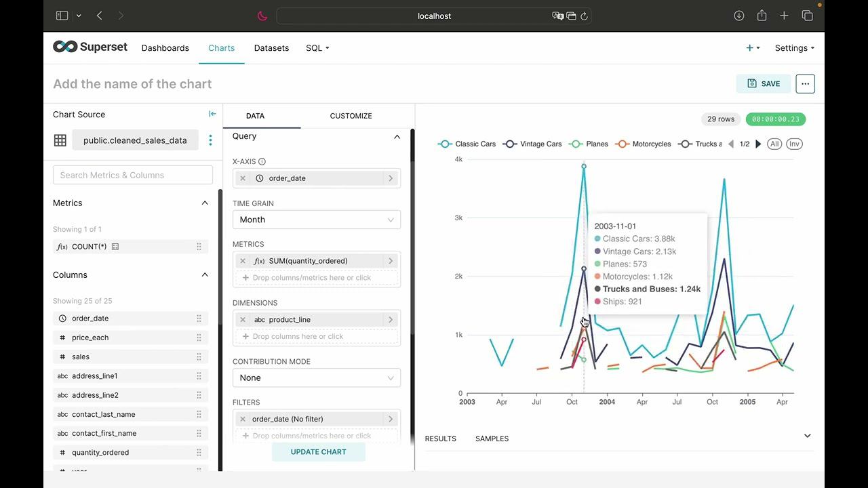Open the Dashboards menu
The height and width of the screenshot is (488, 868).
(x=165, y=48)
